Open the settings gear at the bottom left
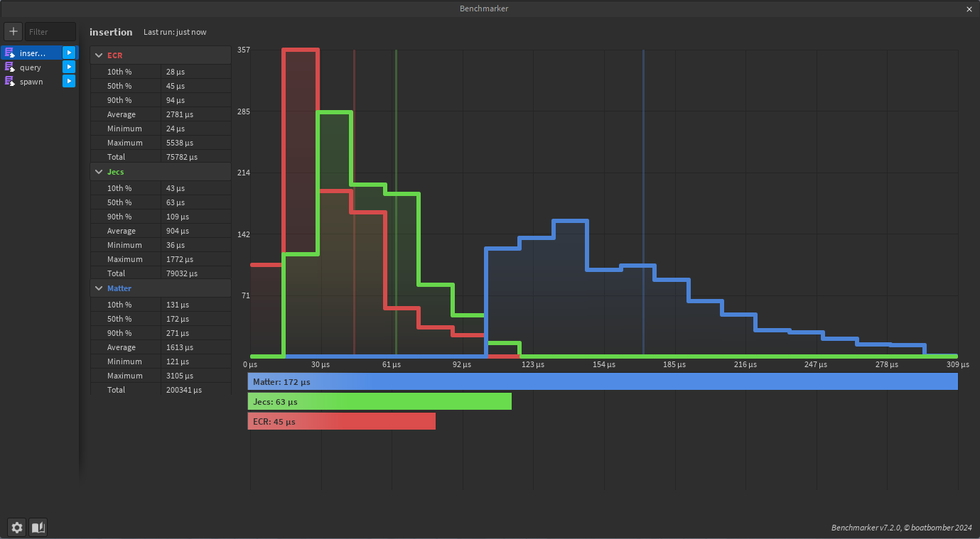Viewport: 980px width, 539px height. [17, 527]
